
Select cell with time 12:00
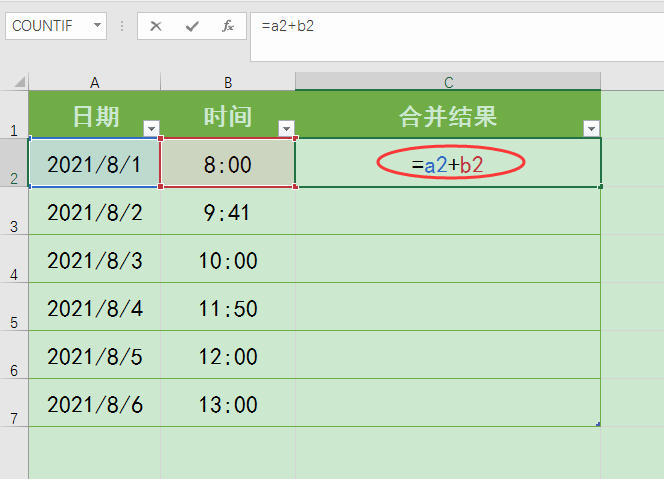228,355
